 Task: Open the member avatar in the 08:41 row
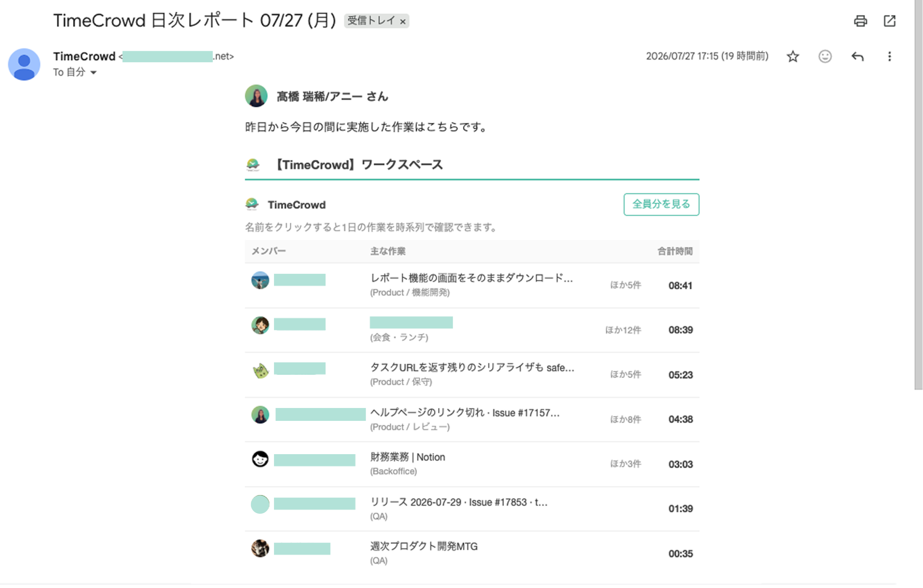click(260, 280)
